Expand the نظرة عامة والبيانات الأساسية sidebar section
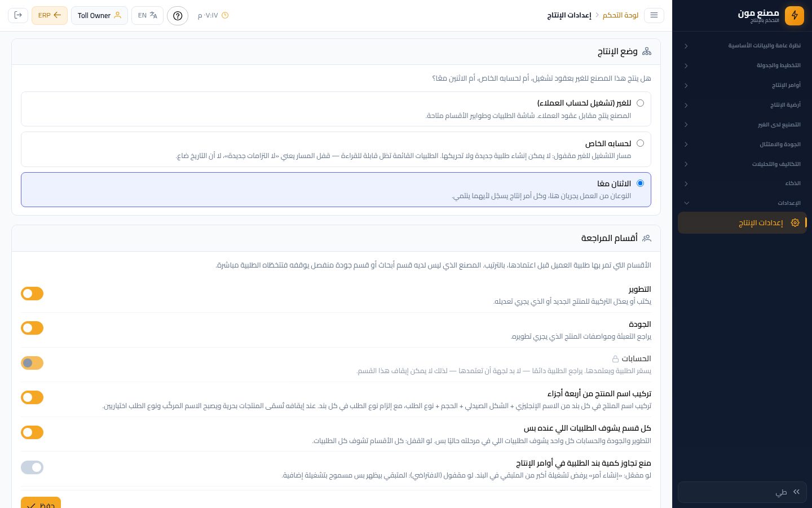 (742, 46)
